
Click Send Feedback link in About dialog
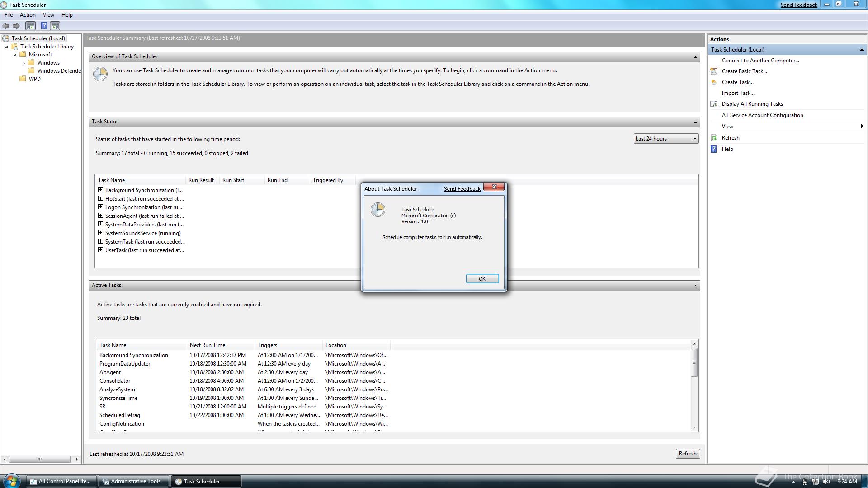click(462, 189)
